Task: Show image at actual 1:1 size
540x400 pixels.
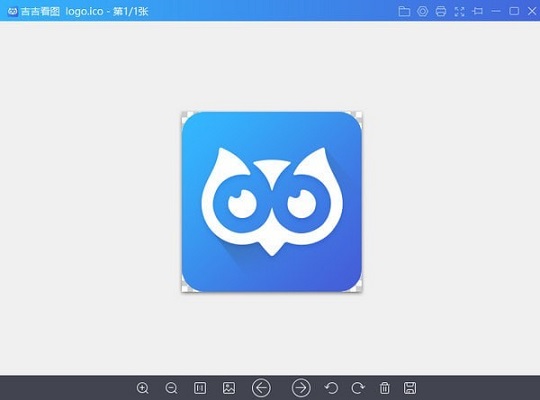Action: (x=200, y=388)
